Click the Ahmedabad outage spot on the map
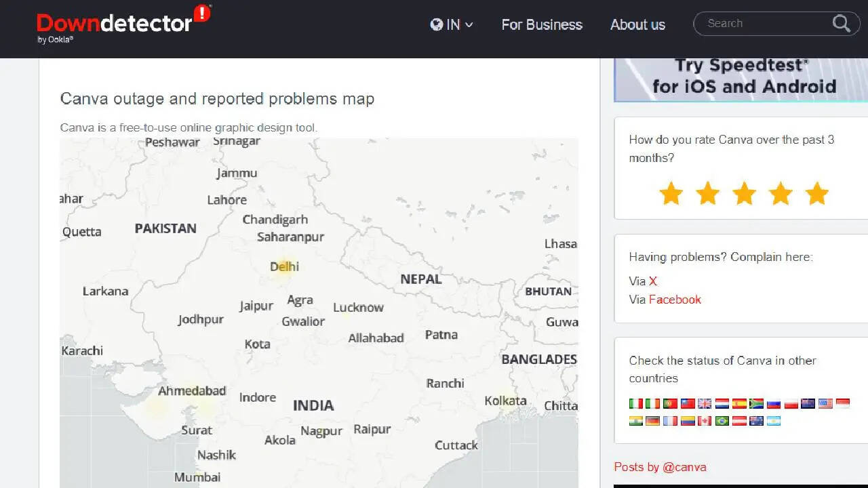 pos(157,407)
